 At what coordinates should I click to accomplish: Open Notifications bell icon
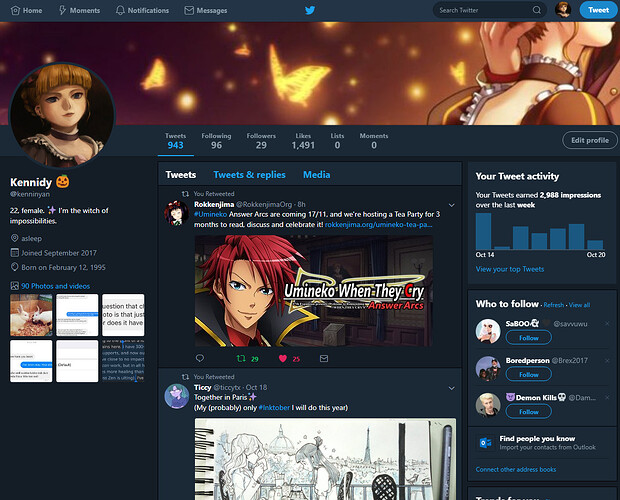[x=120, y=10]
